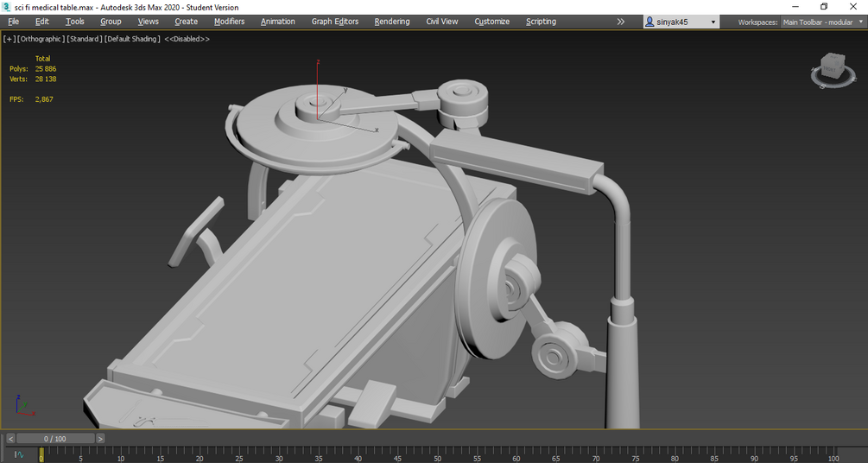Expand the menu bar overflow chevrons
The width and height of the screenshot is (868, 463).
tap(620, 22)
